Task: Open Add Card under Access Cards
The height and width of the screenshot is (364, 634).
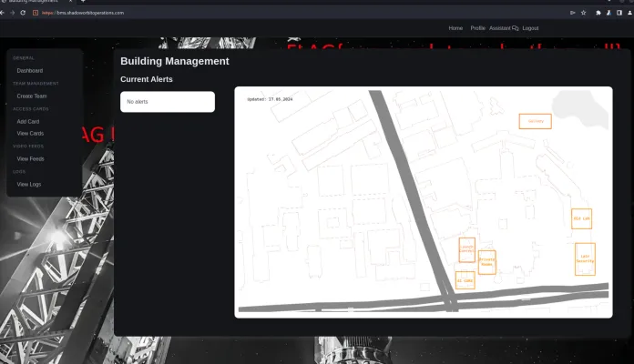Action: click(28, 121)
